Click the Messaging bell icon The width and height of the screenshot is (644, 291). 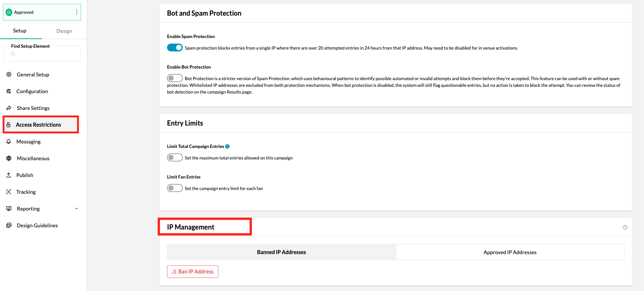click(9, 142)
